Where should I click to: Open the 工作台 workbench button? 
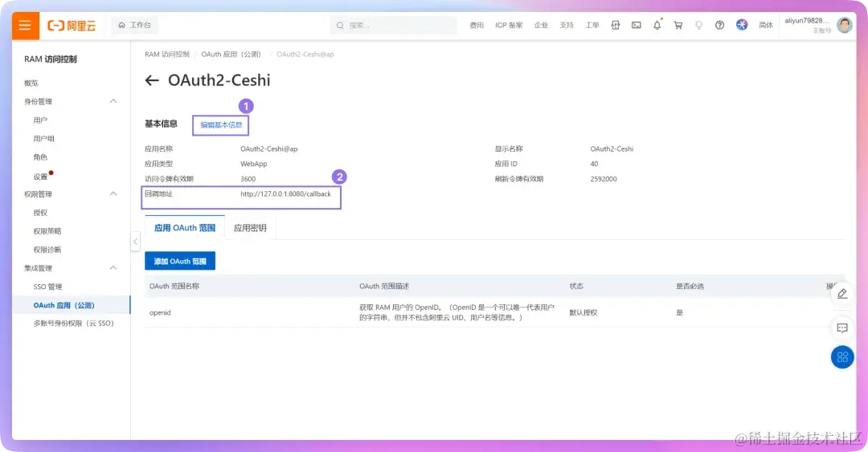tap(134, 25)
